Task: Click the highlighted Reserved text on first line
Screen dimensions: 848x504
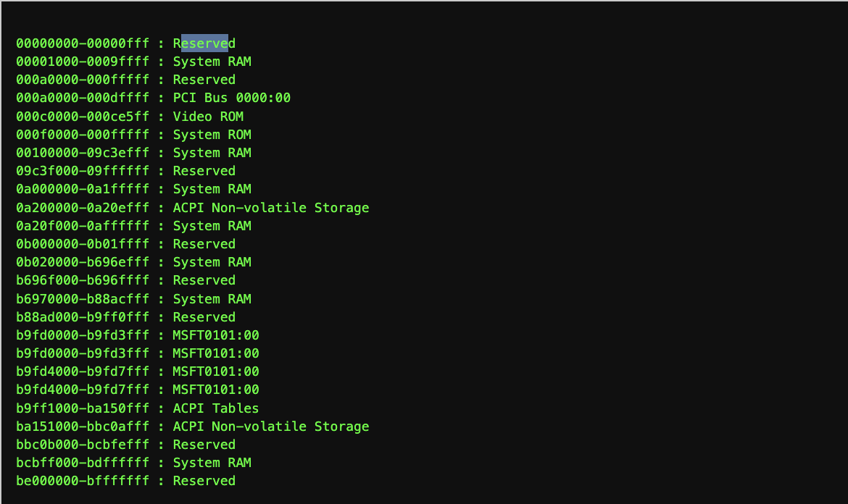Action: pos(204,43)
